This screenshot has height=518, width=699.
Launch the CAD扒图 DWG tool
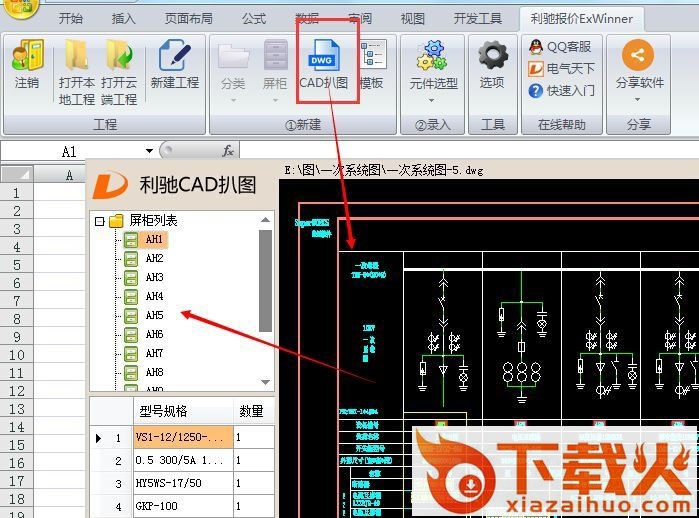click(x=324, y=65)
